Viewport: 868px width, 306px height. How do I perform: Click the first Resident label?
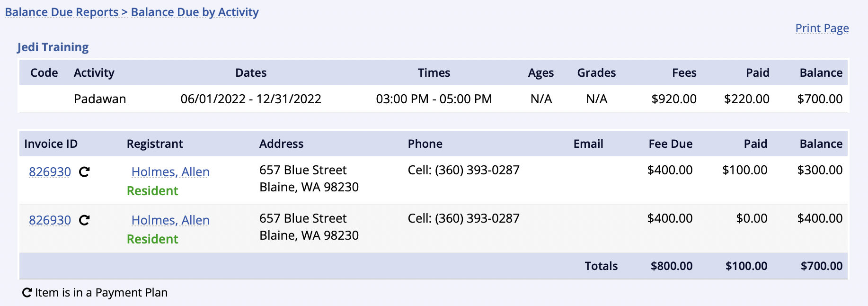pyautogui.click(x=152, y=191)
